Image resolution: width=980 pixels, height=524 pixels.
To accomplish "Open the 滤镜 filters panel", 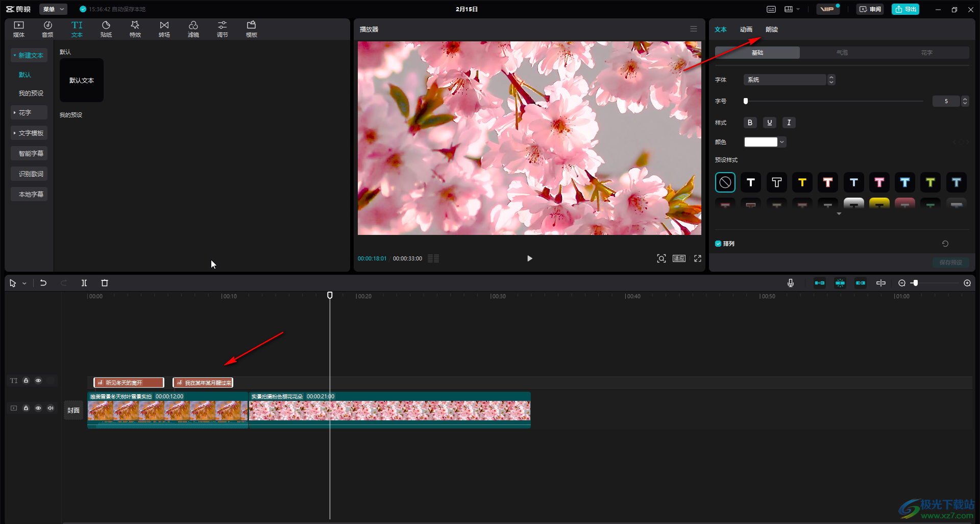I will click(193, 29).
